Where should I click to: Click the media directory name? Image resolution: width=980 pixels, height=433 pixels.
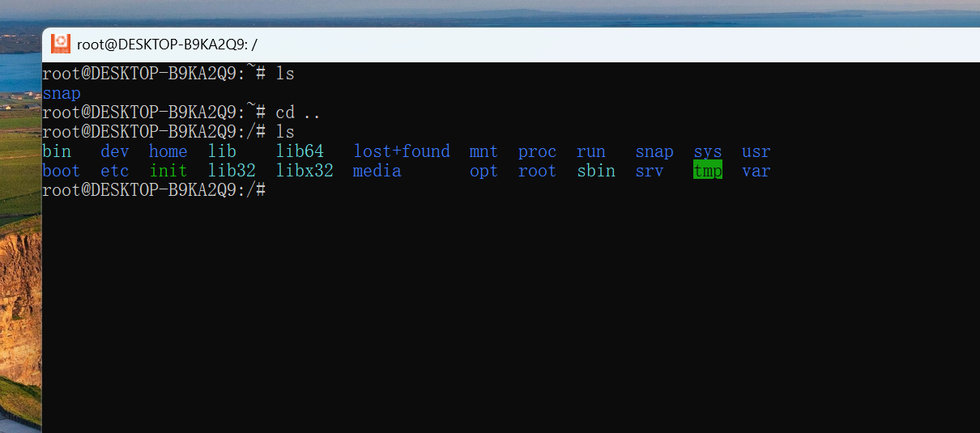tap(377, 171)
